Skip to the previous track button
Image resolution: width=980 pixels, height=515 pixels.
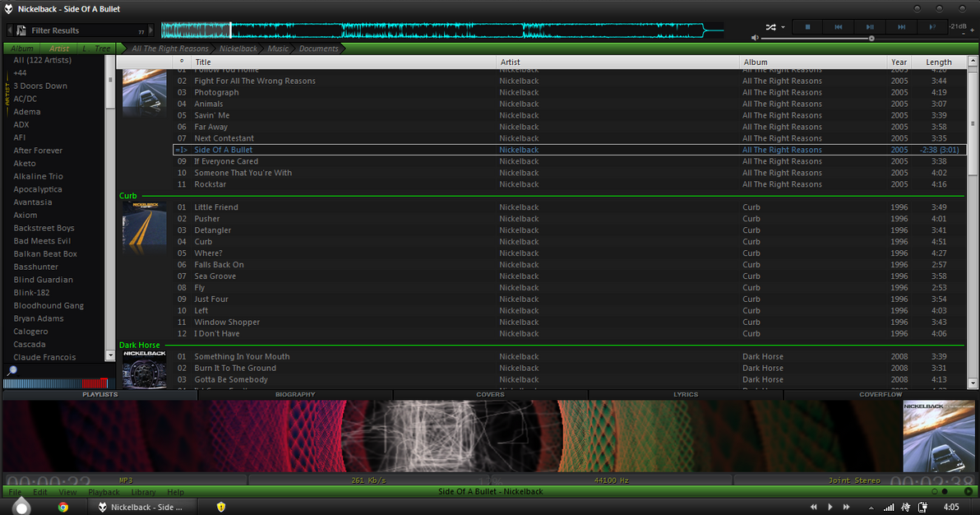839,27
